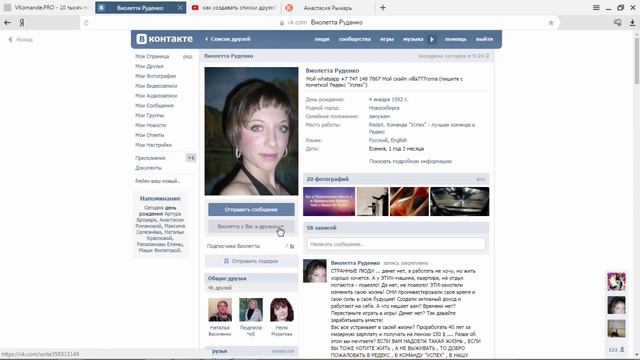The image size is (640, 360).
Task: Open Мои Группы in the sidebar
Action: (x=149, y=115)
